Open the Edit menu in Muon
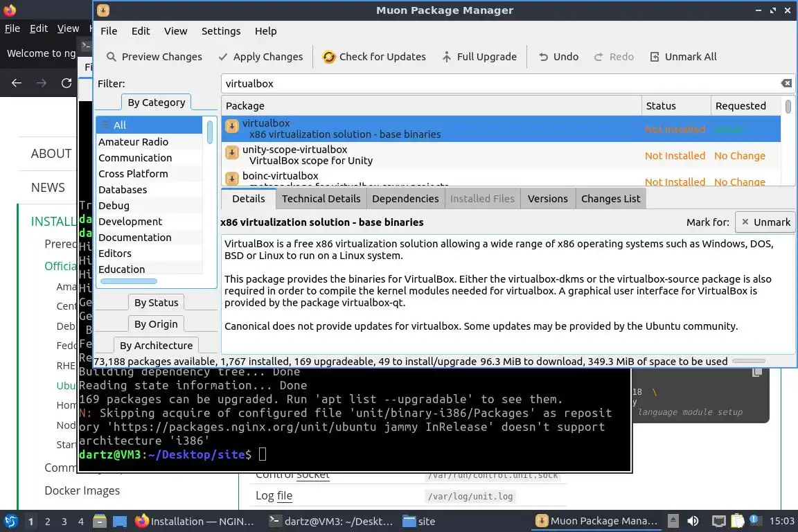This screenshot has width=798, height=532. 141,31
